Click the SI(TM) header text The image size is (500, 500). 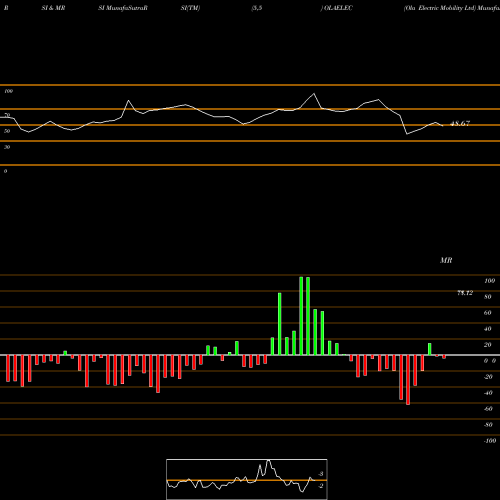(190, 8)
